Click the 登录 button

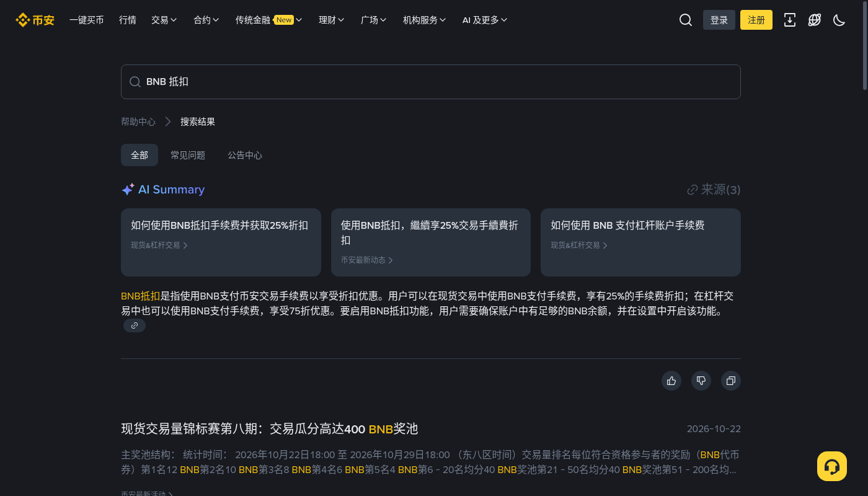719,20
